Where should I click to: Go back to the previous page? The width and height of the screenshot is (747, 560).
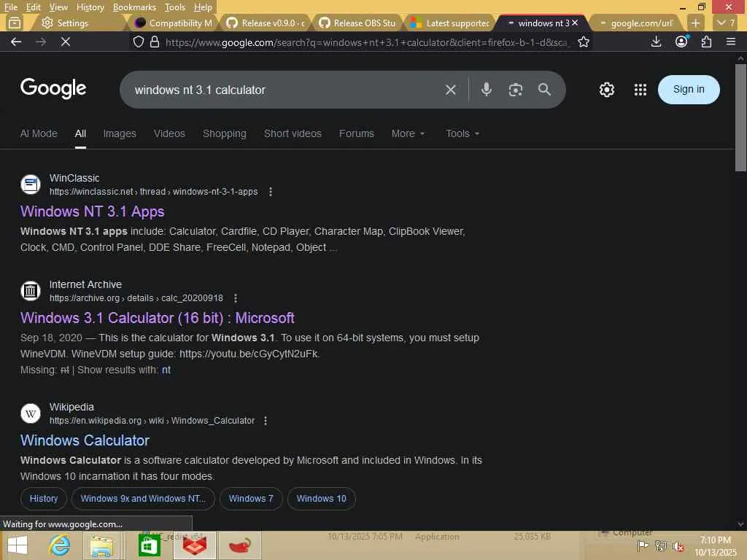[x=16, y=42]
